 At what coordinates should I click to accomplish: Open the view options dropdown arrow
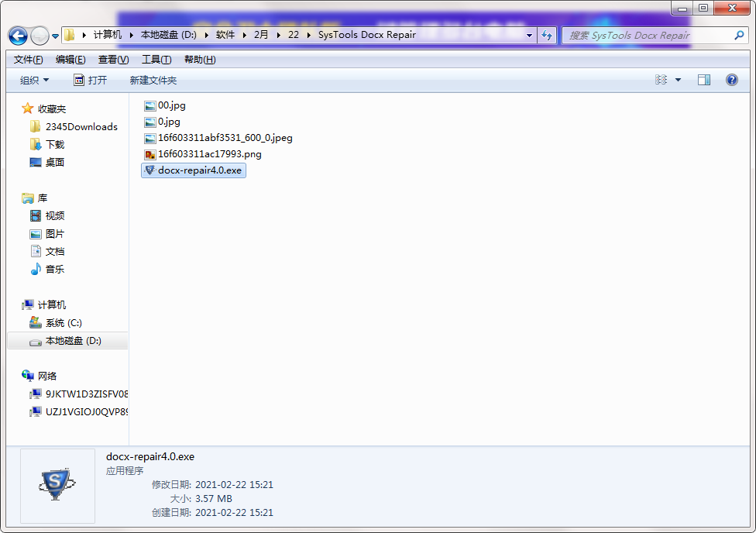[x=678, y=80]
